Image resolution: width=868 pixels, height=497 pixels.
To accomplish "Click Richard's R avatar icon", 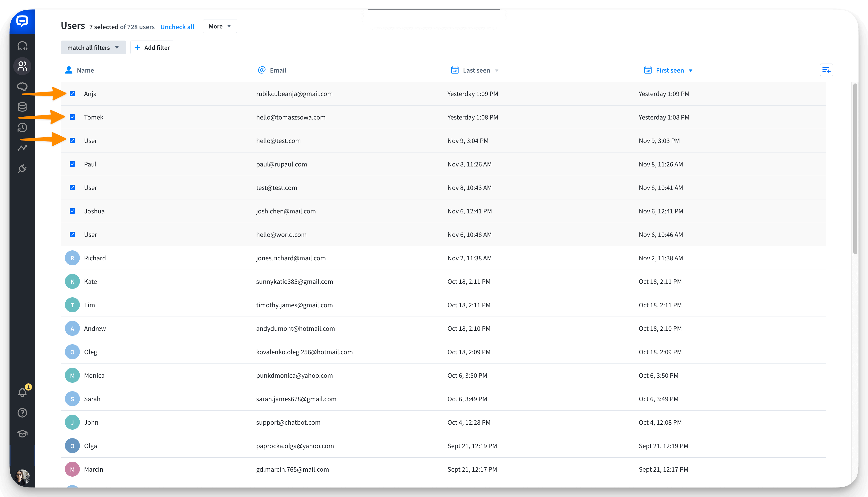I will pos(72,258).
